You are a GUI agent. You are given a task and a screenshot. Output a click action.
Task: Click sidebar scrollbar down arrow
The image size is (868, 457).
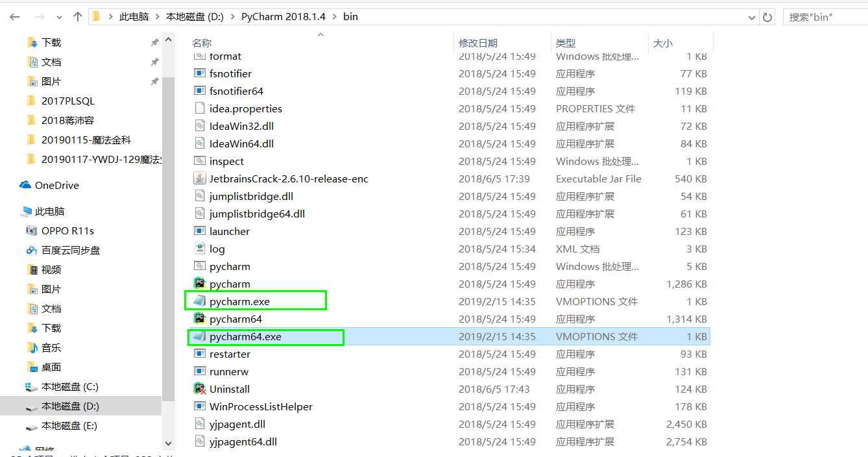point(168,443)
